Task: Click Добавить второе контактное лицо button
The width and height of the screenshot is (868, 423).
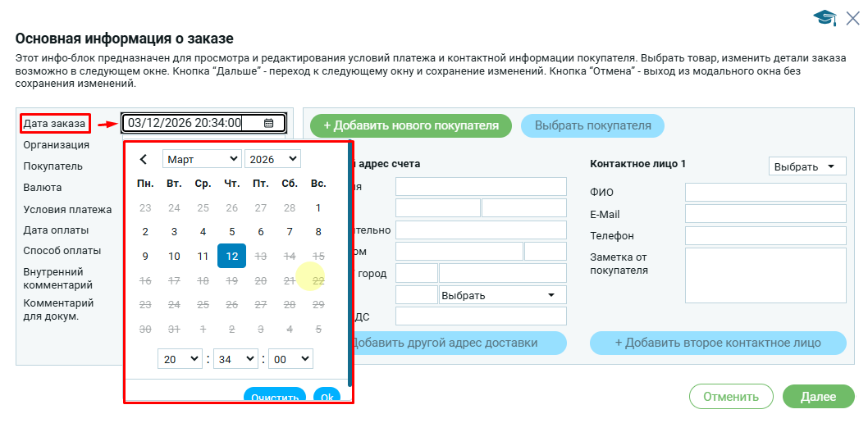Action: click(718, 343)
